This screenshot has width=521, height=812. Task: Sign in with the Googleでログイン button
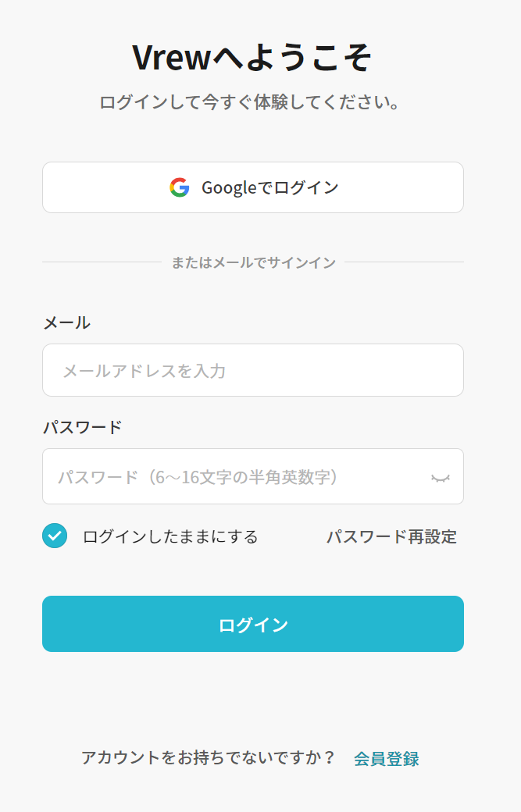coord(253,187)
